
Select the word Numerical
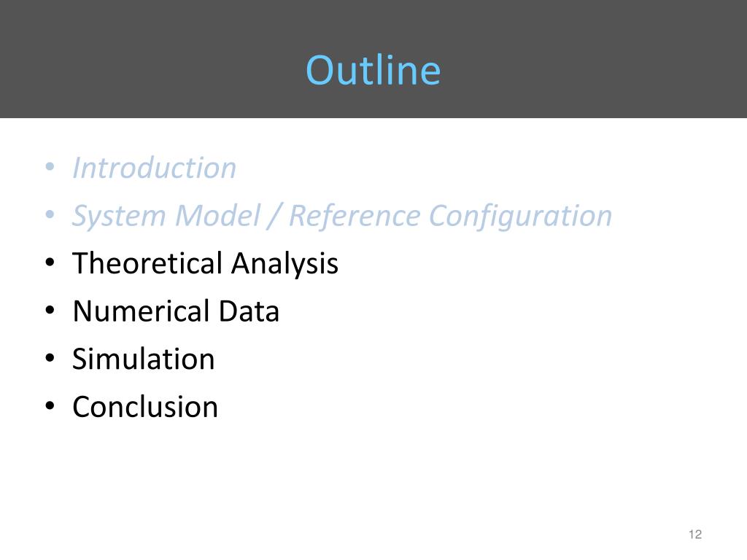coord(141,311)
